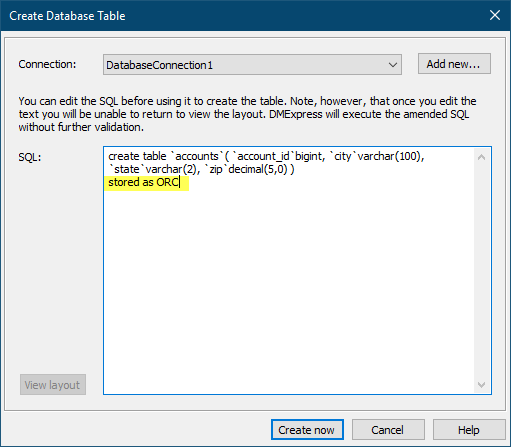Cancel the Create Database Table dialog
Image resolution: width=511 pixels, height=447 pixels.
point(388,430)
